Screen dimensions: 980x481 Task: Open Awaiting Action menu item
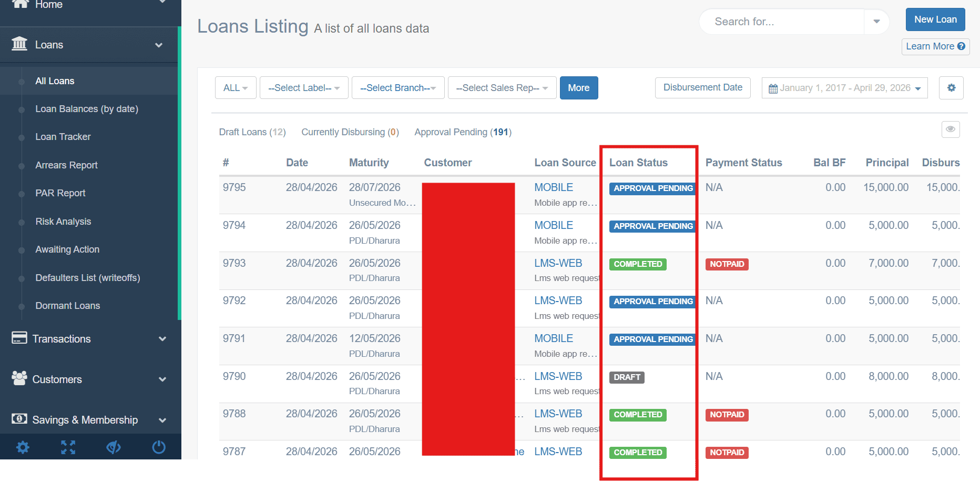(x=67, y=249)
